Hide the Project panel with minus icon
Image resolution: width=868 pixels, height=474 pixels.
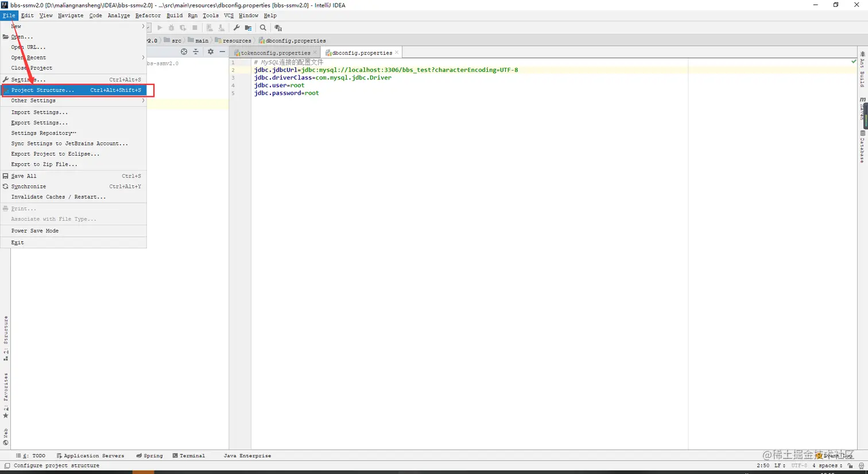(222, 52)
